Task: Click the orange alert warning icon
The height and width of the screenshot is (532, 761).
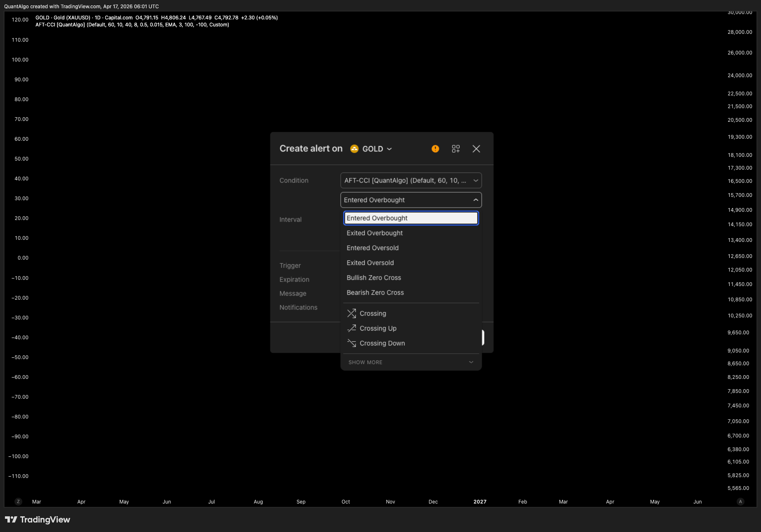Action: pos(435,149)
